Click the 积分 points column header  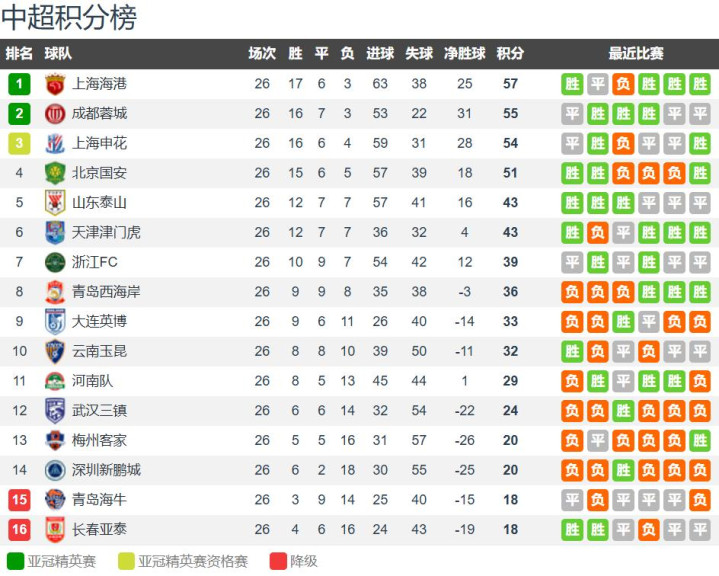click(x=510, y=54)
